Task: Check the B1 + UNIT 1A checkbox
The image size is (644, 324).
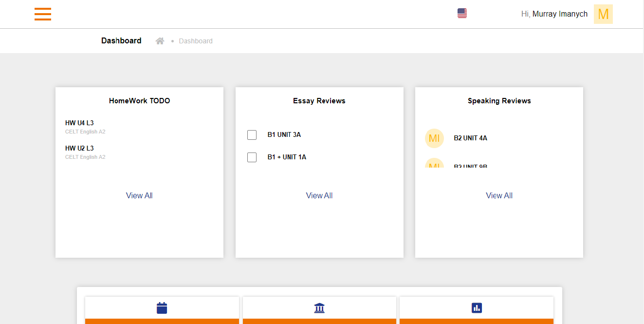Action: point(252,157)
